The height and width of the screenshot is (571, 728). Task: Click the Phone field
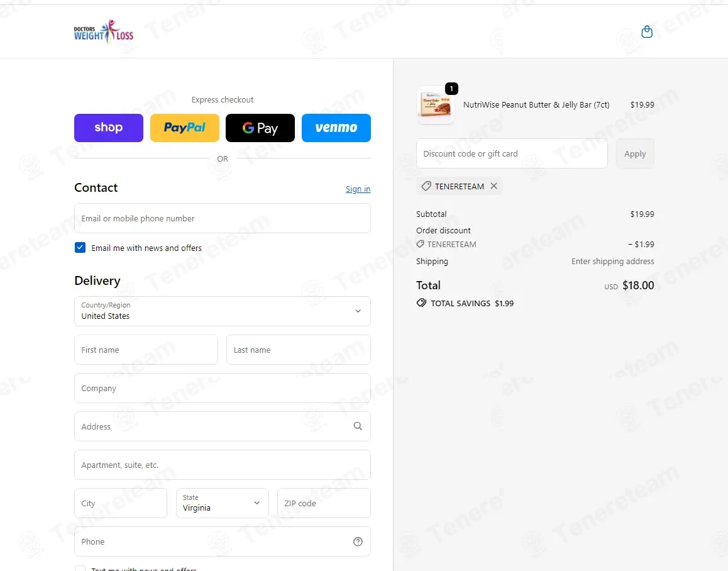click(223, 541)
